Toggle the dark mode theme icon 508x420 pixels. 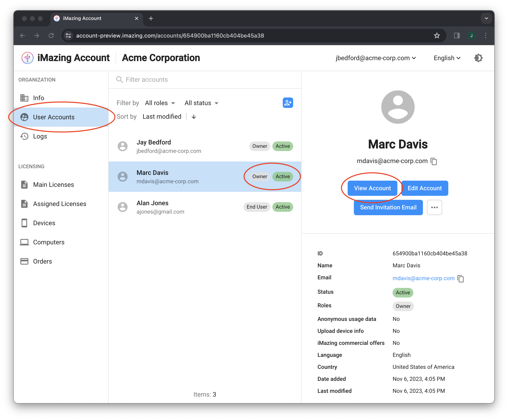[478, 58]
